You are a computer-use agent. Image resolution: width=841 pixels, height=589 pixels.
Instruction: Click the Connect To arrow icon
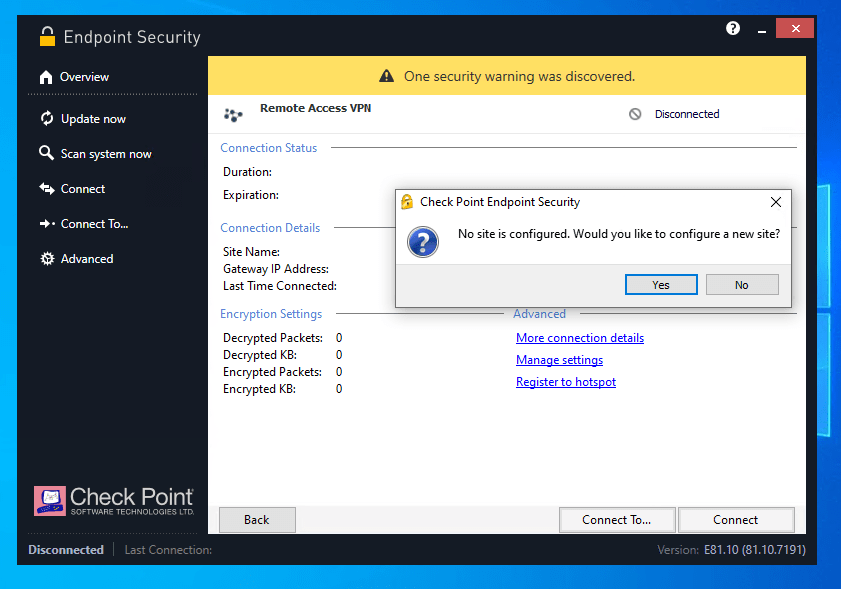pyautogui.click(x=47, y=223)
